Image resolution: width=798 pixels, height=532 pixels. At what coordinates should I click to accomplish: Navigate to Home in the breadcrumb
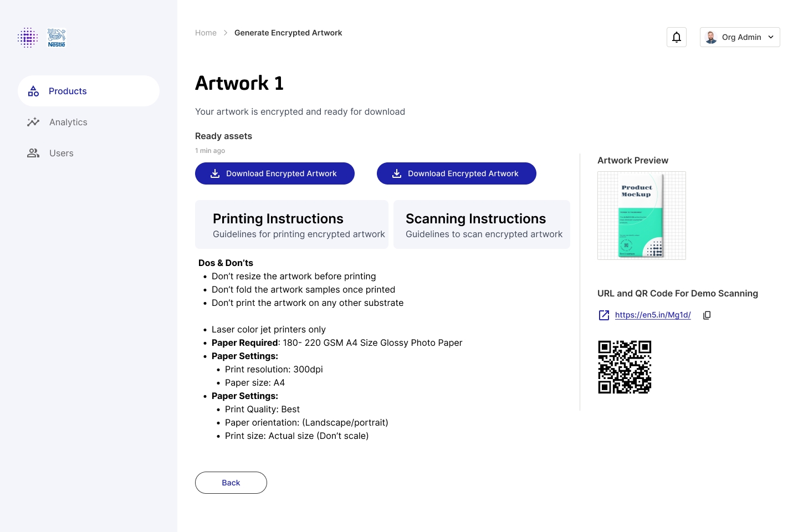pyautogui.click(x=206, y=33)
